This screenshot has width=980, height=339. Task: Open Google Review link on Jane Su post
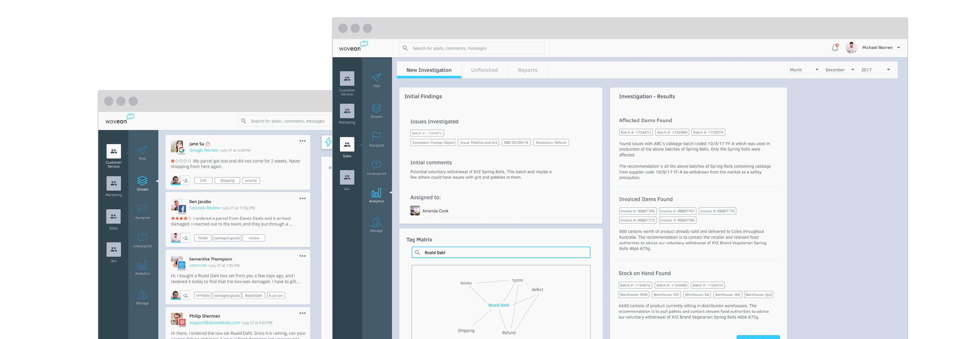[204, 150]
